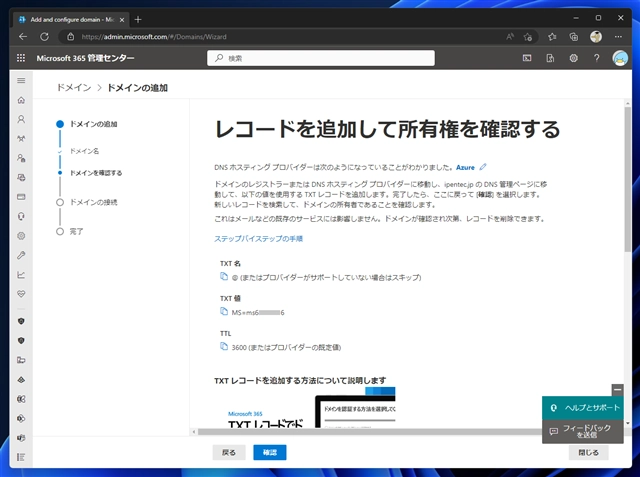Open ヘルプとサポート panel
640x477 pixels.
click(583, 408)
